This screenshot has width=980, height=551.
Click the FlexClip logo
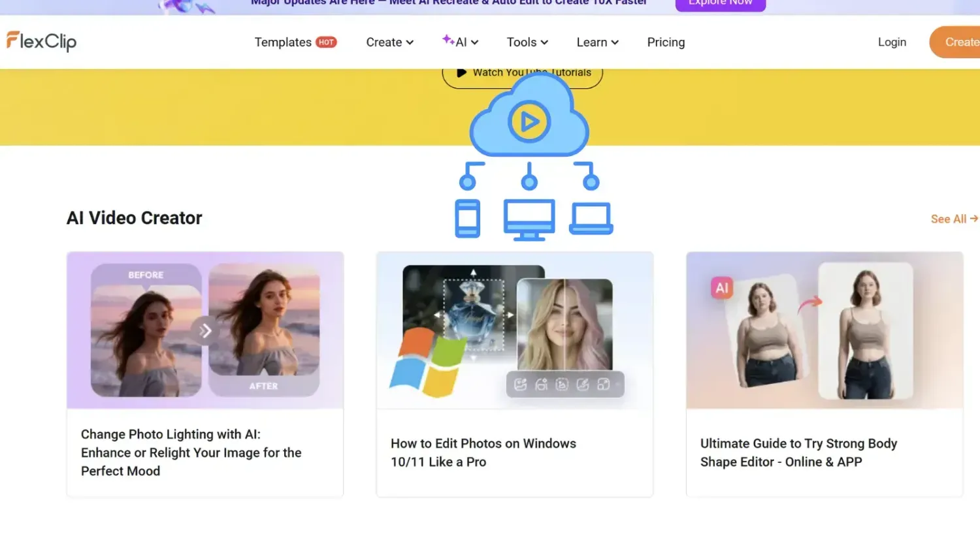(x=41, y=41)
